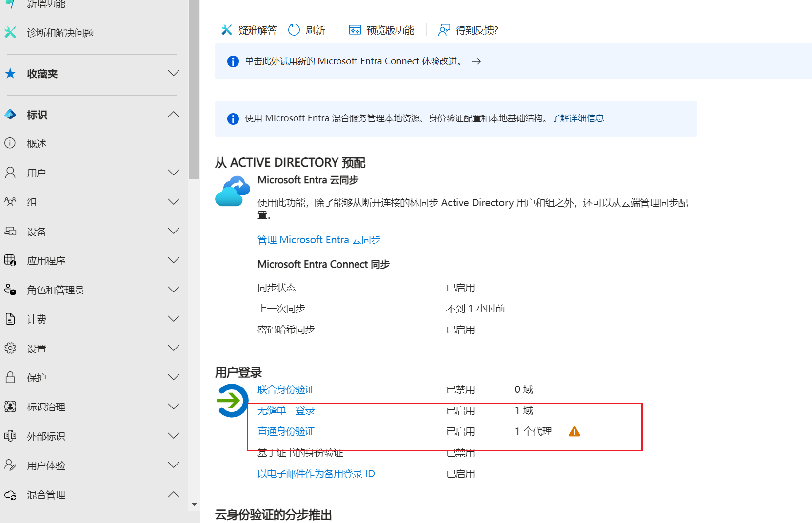This screenshot has width=812, height=523.
Task: Click the 预览版功能 toolbar button
Action: click(382, 30)
